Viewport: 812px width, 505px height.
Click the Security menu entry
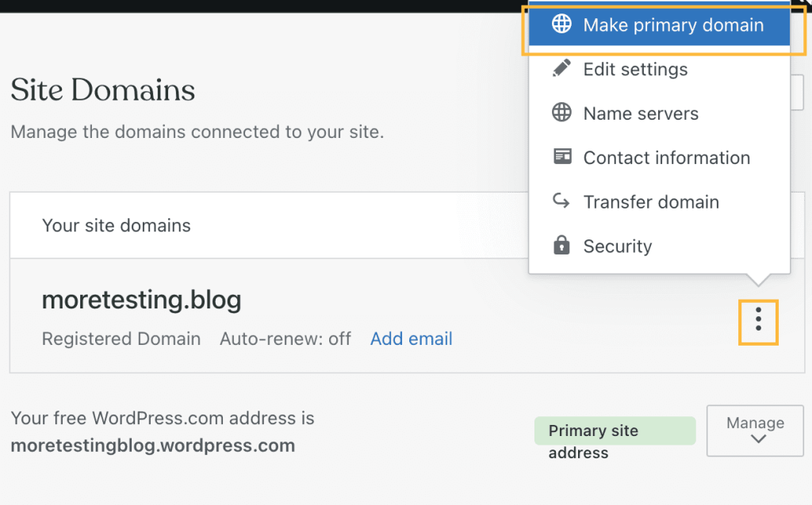618,246
